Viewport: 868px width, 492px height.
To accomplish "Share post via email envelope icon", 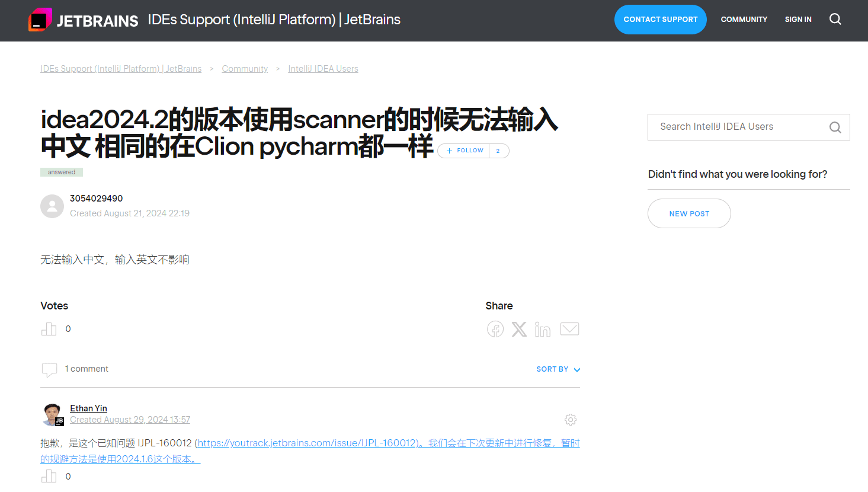I will (x=569, y=329).
